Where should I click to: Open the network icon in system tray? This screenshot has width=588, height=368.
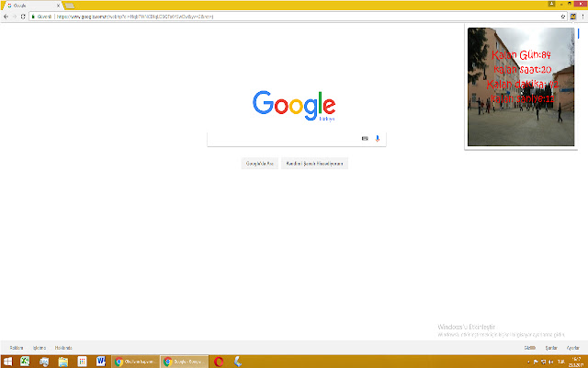point(543,362)
